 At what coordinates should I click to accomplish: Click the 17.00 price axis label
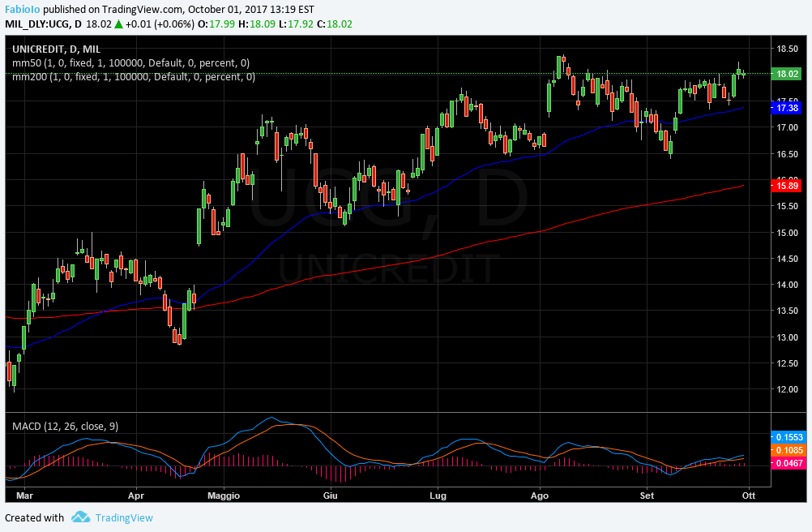pyautogui.click(x=787, y=127)
